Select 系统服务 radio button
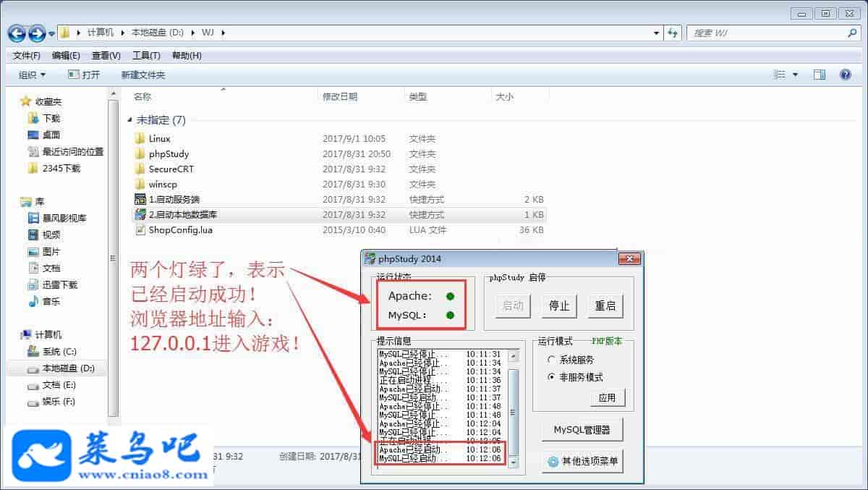The image size is (868, 490). 551,360
